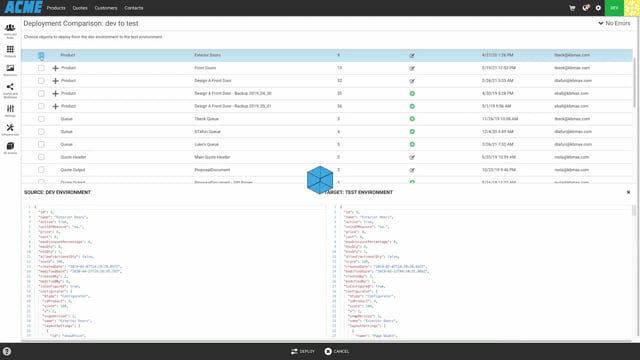
Task: Open the Resources image icon in sidebar
Action: pos(10,70)
